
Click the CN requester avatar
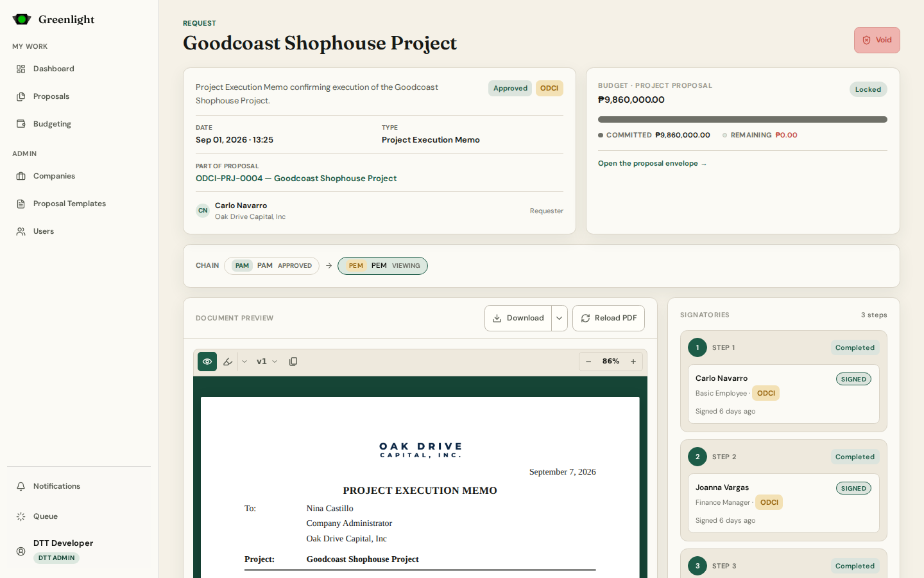pos(203,211)
